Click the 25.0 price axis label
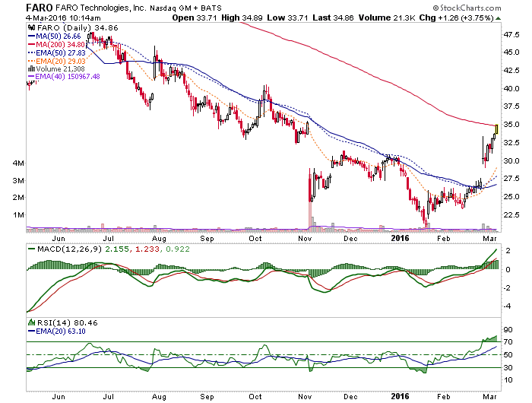The image size is (532, 403). coord(511,197)
